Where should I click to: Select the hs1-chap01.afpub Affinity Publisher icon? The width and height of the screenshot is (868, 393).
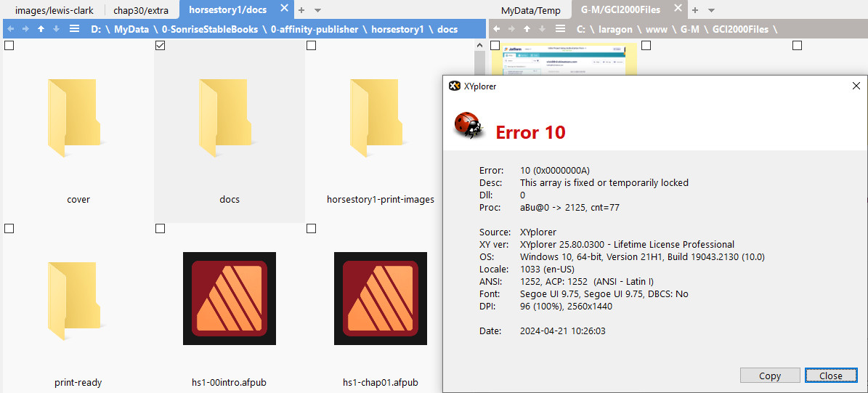(381, 299)
